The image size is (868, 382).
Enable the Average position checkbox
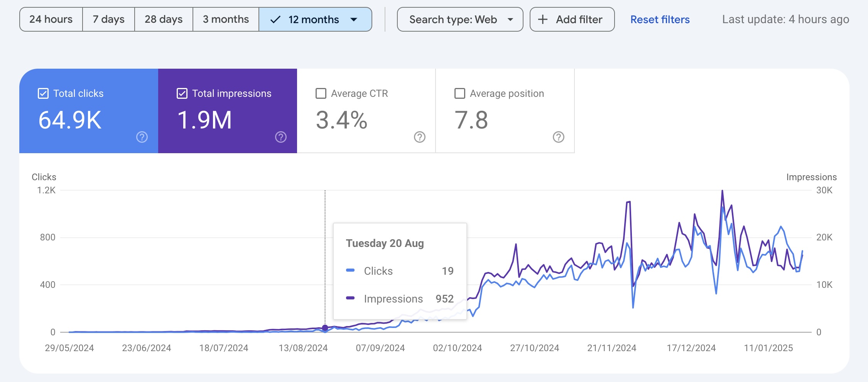(460, 93)
